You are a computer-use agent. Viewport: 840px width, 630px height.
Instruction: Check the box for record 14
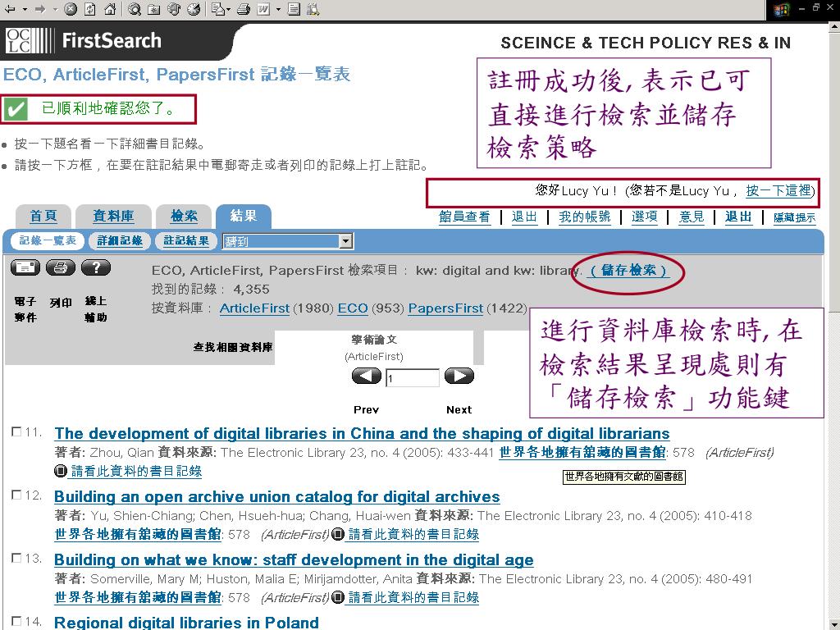coord(16,622)
